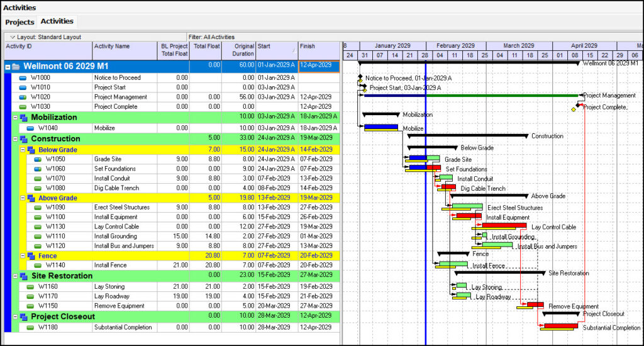Collapse the Fence group
644x346 pixels.
click(x=23, y=255)
